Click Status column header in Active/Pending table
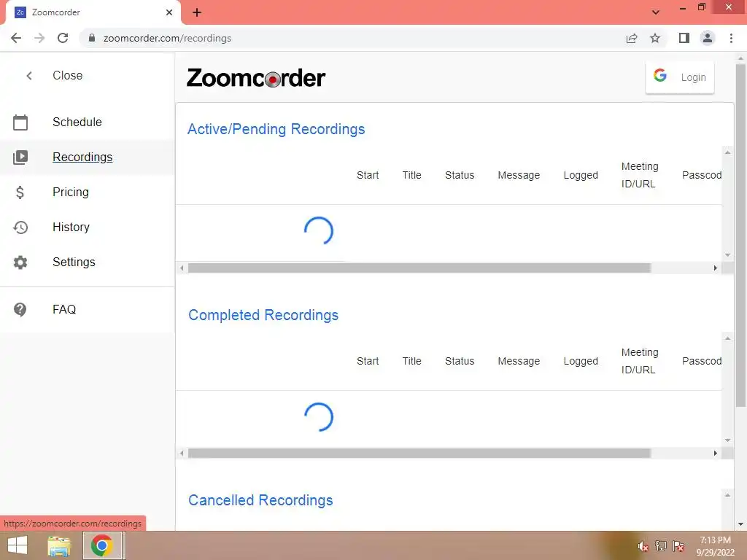Image resolution: width=747 pixels, height=560 pixels. (x=460, y=175)
